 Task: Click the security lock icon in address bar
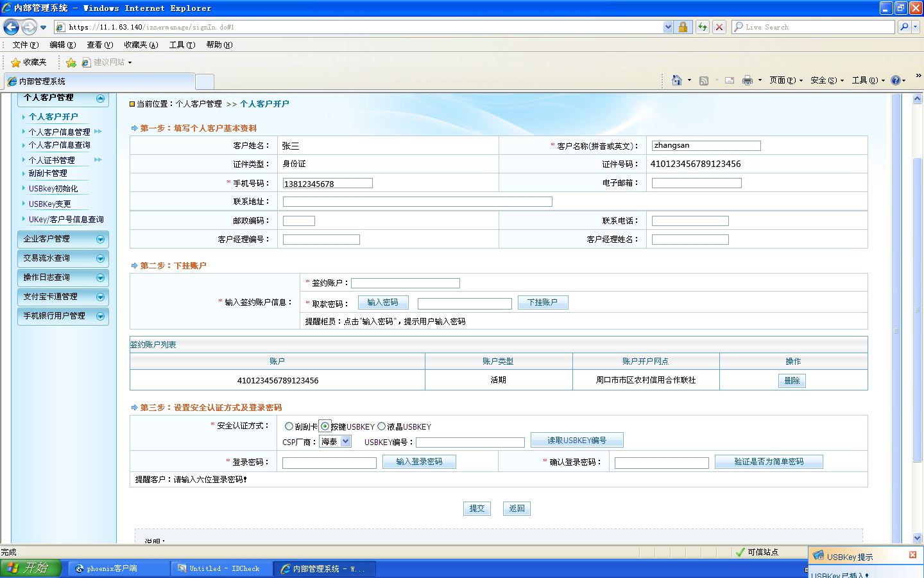click(x=683, y=27)
